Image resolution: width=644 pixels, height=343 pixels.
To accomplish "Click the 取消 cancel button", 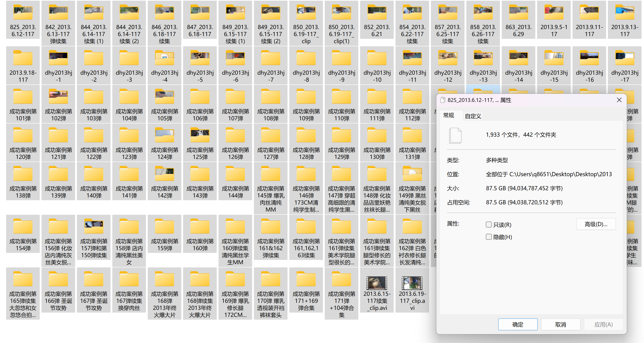I will coord(560,324).
